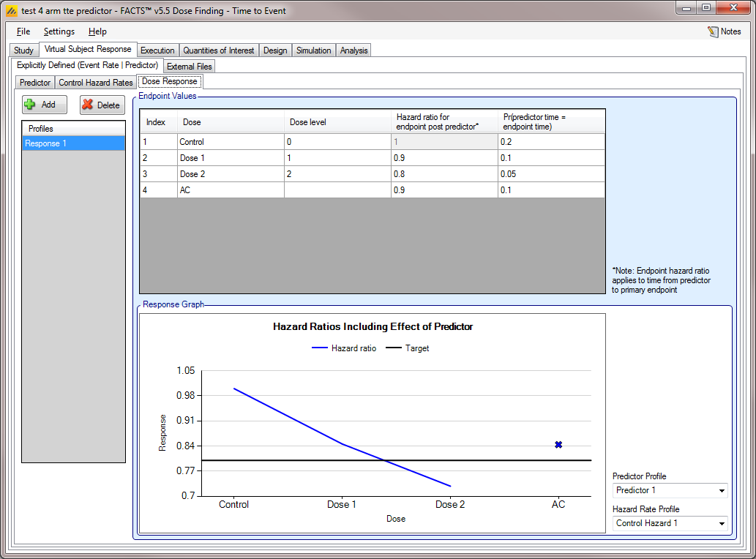Open the File menu
The width and height of the screenshot is (756, 559).
point(23,31)
